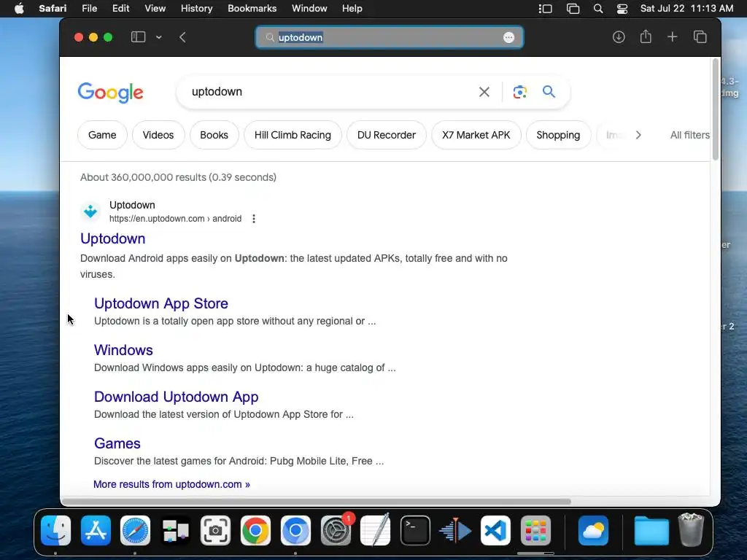Screen dimensions: 747x560
Task: Open the Help menu
Action: (x=352, y=9)
